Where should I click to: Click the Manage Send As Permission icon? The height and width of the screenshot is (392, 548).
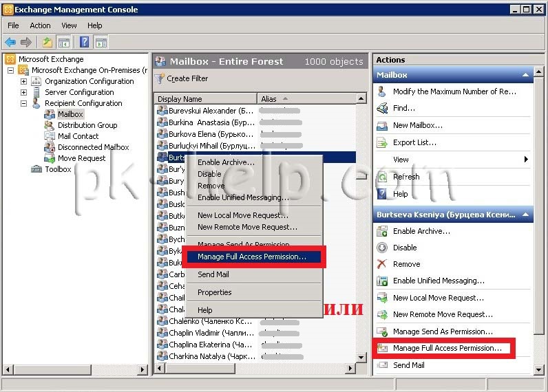[382, 331]
